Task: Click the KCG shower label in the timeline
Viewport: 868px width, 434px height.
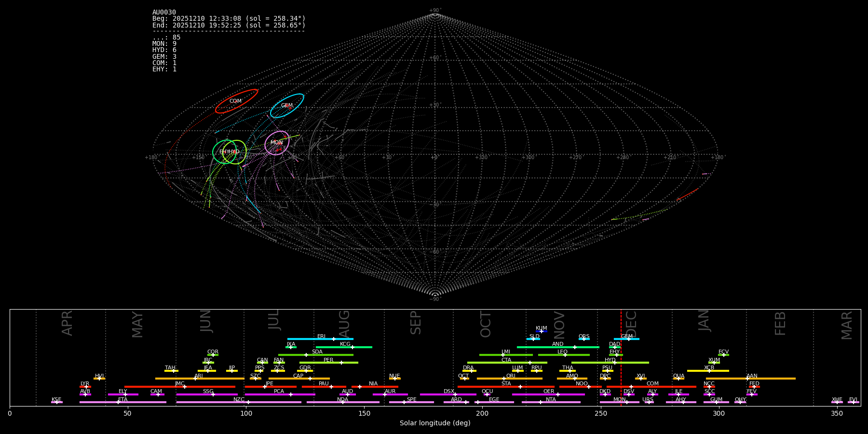Action: (x=345, y=344)
